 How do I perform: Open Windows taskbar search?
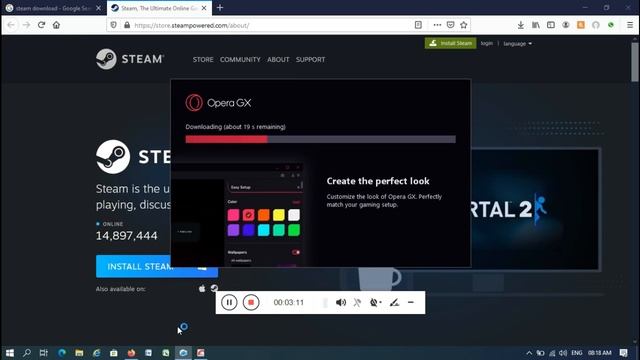27,353
